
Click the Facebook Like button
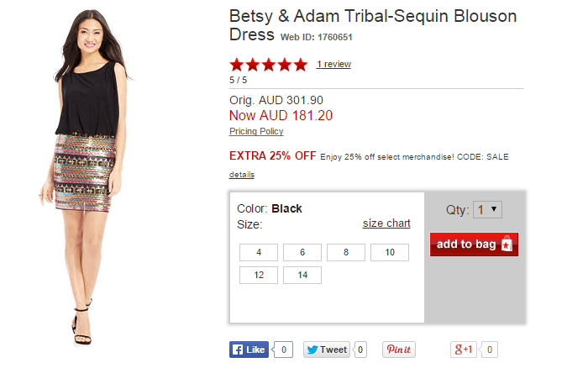coord(249,350)
